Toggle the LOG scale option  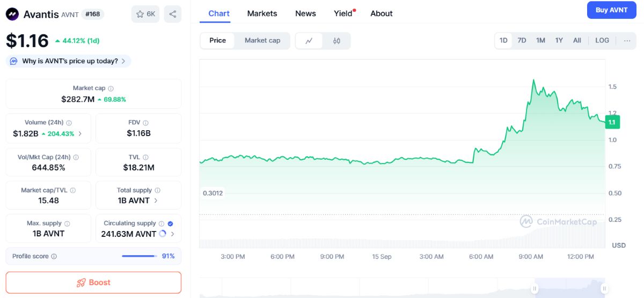602,40
